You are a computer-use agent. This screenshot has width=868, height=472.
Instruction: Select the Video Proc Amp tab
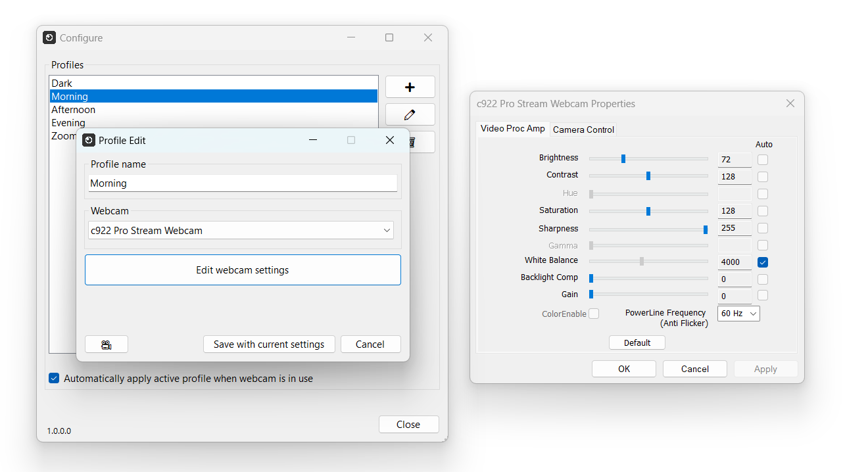pyautogui.click(x=512, y=129)
